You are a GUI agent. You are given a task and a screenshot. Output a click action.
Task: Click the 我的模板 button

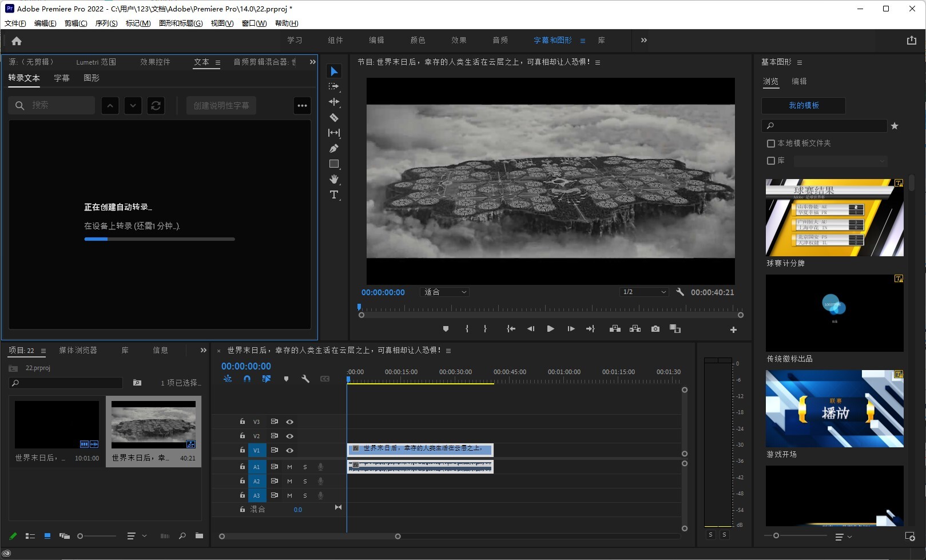(803, 106)
